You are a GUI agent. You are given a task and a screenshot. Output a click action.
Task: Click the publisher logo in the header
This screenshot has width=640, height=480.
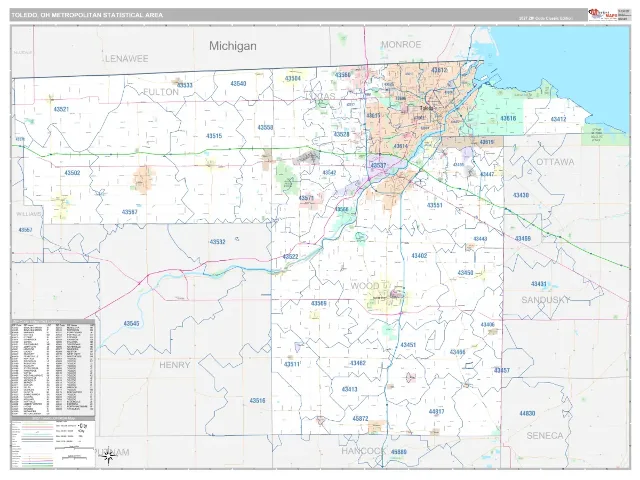coord(602,15)
